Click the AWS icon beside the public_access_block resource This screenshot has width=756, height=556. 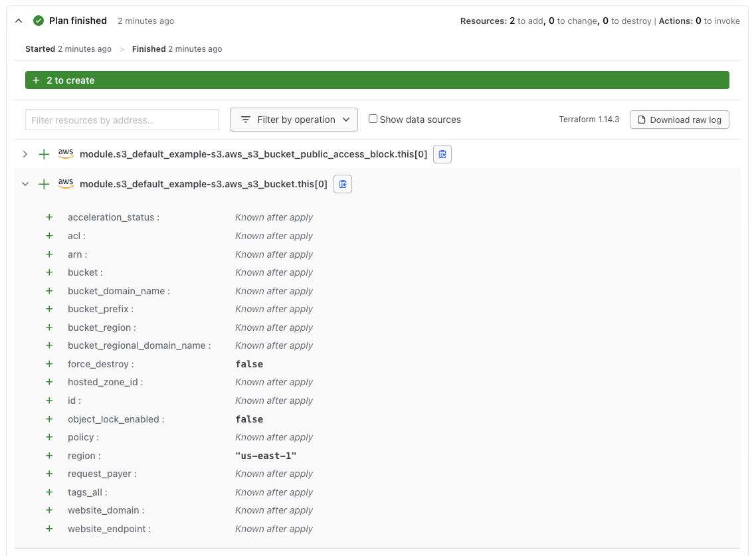pyautogui.click(x=65, y=153)
